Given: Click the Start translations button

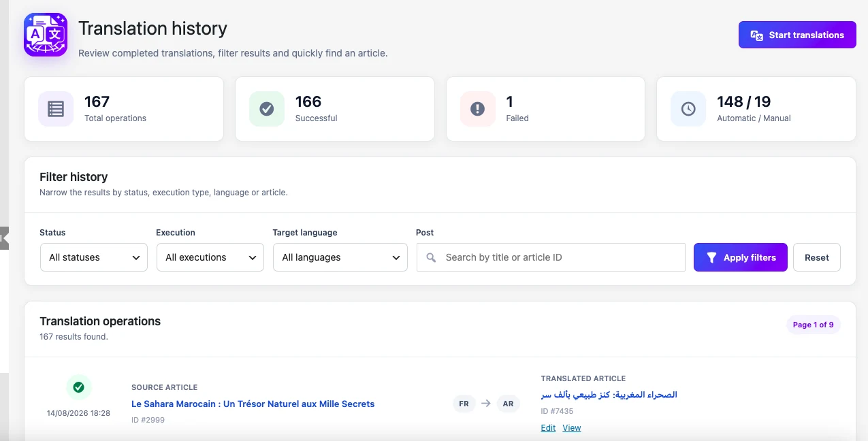Looking at the screenshot, I should (797, 35).
